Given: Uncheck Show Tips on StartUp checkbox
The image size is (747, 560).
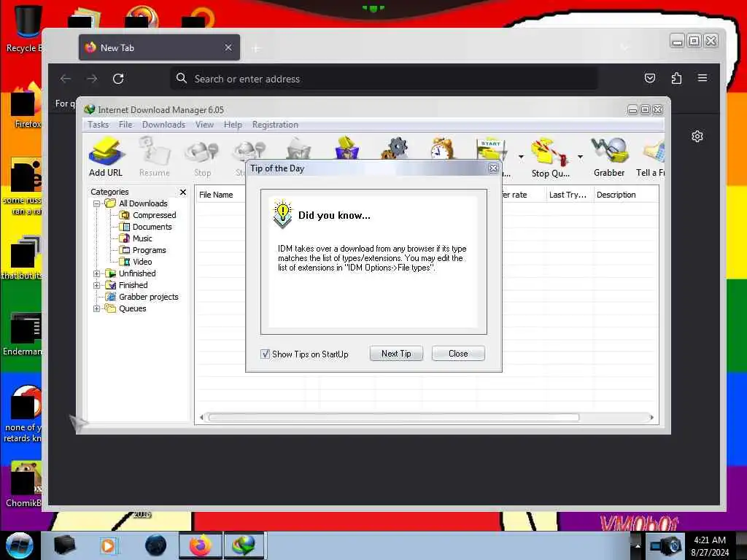Looking at the screenshot, I should click(x=266, y=354).
